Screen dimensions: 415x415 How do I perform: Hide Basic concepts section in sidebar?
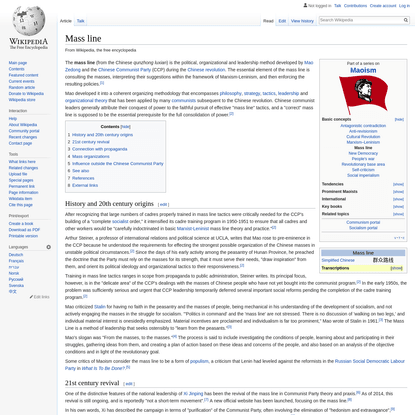point(399,119)
